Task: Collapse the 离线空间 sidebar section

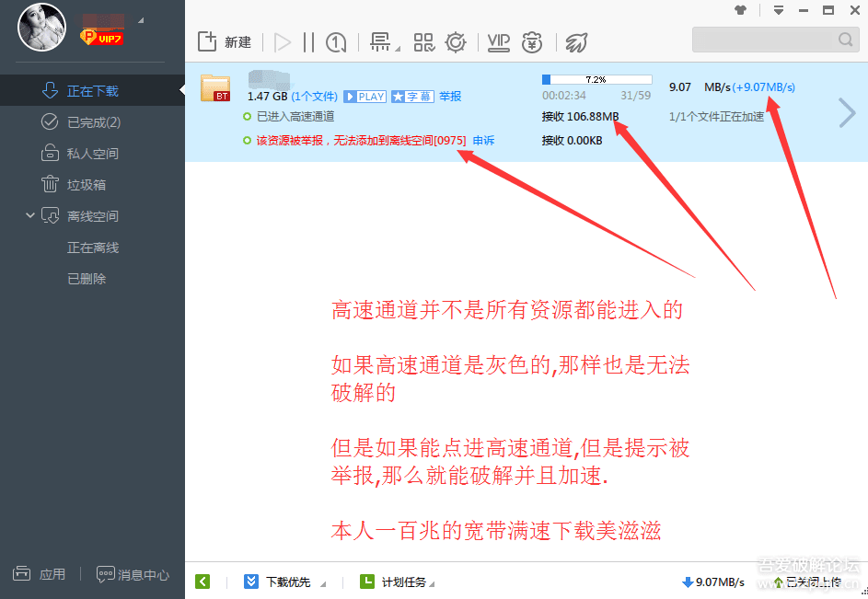Action: point(29,215)
